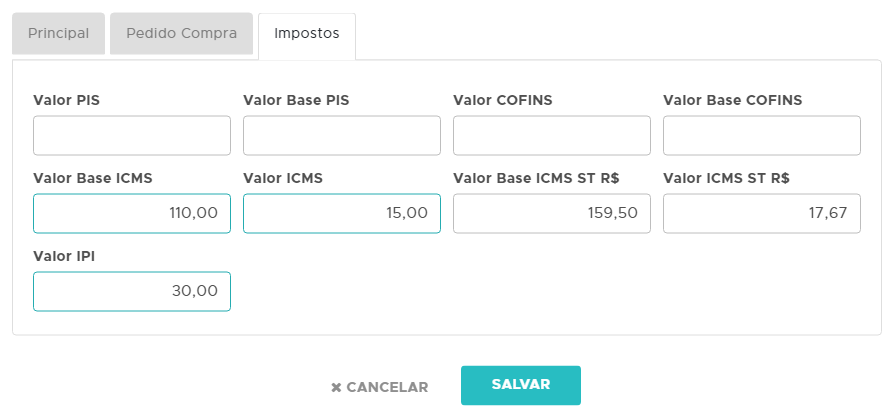Focus the Valor ICMS field showing 15,00
The width and height of the screenshot is (892, 419).
point(342,213)
